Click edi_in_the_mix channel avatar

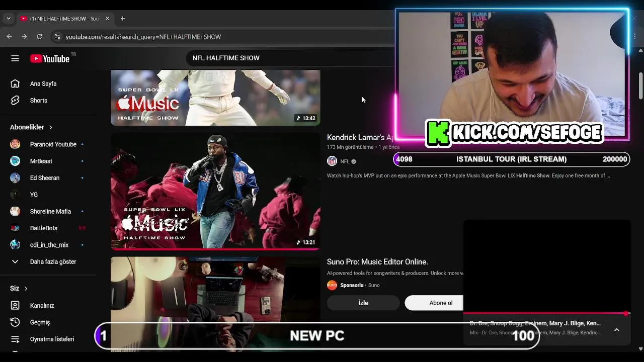15,245
